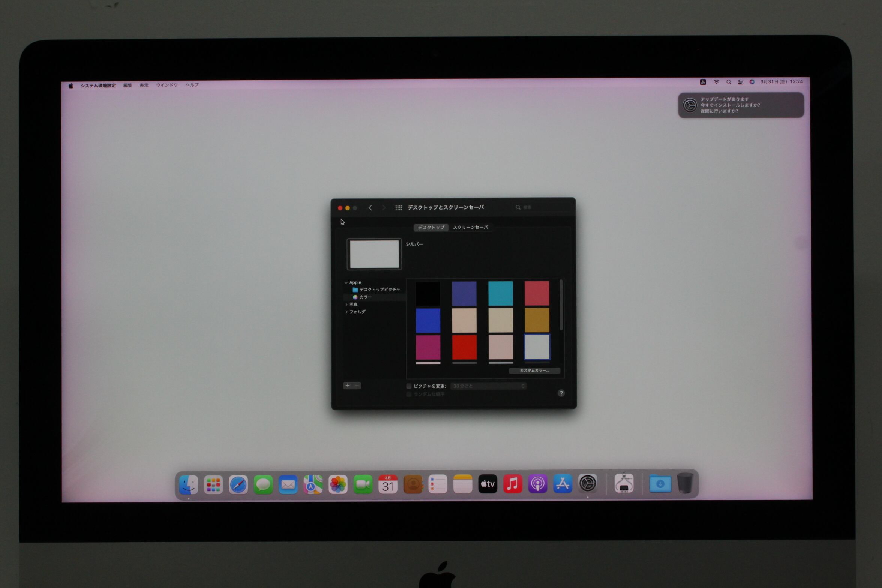Click the plus button to add folder

(348, 385)
